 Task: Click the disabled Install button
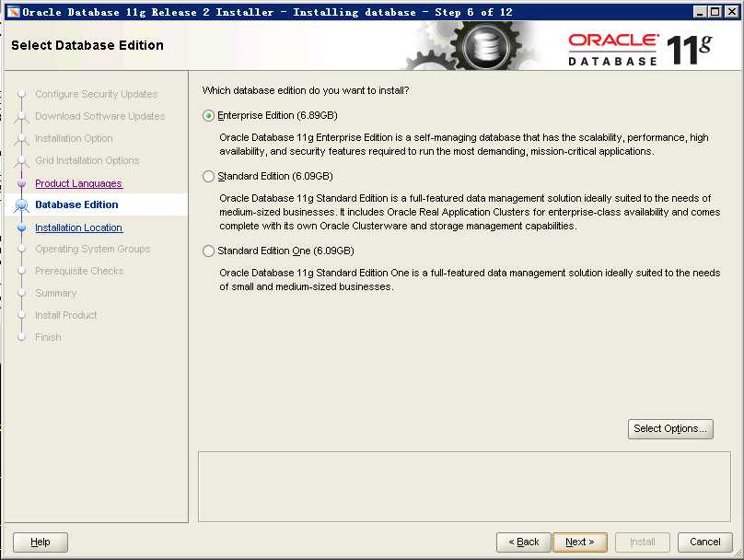tap(643, 542)
